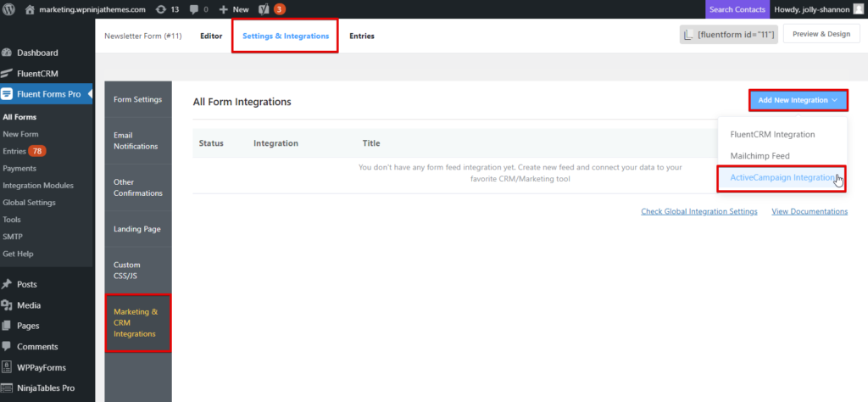Select ActiveCampaign Integration from dropdown
Viewport: 868px width, 402px height.
tap(782, 178)
